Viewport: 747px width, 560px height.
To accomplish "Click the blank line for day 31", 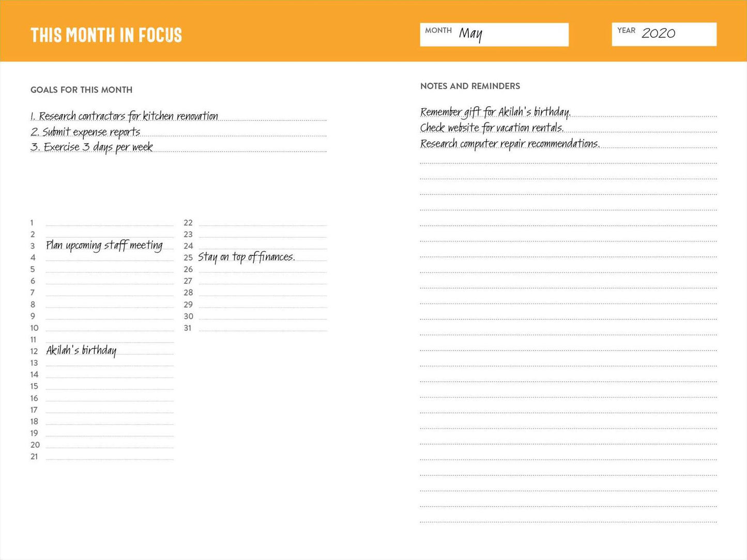I will tap(263, 328).
